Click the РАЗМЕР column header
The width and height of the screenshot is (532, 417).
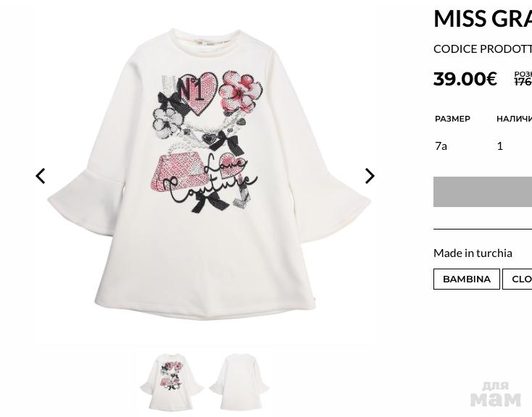coord(452,119)
